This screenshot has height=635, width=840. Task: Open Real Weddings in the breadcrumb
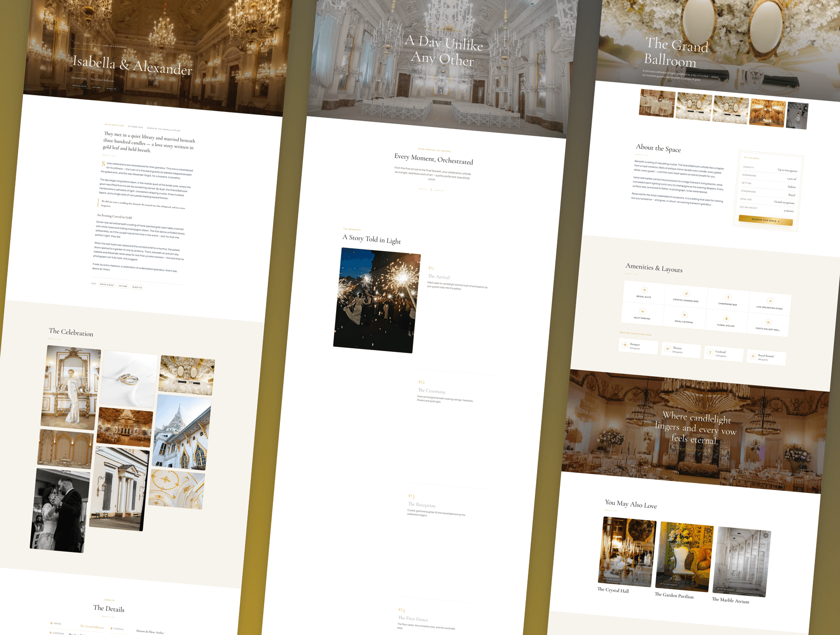pyautogui.click(x=91, y=45)
